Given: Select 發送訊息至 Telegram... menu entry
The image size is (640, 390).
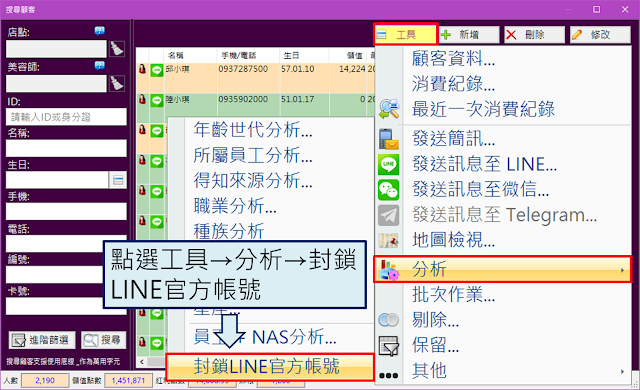Looking at the screenshot, I should pos(503,215).
